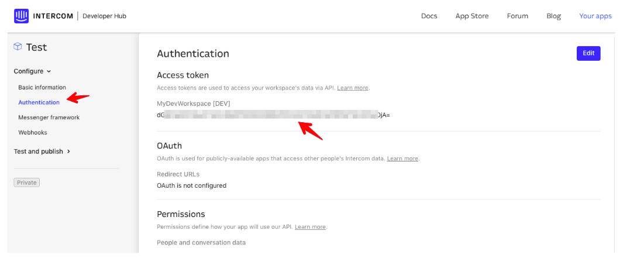Select Authentication in sidebar
Screen dimensions: 644x279
click(x=39, y=102)
